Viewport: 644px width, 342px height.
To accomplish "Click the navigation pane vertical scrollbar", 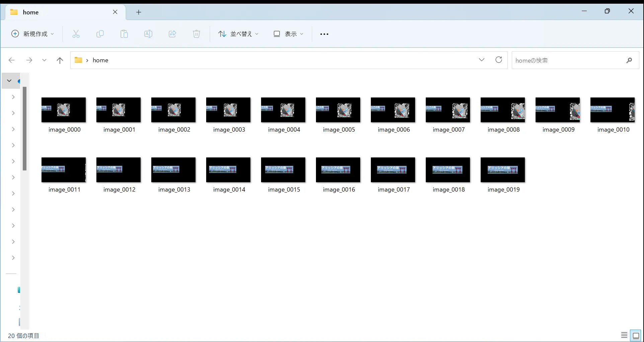I will point(24,129).
